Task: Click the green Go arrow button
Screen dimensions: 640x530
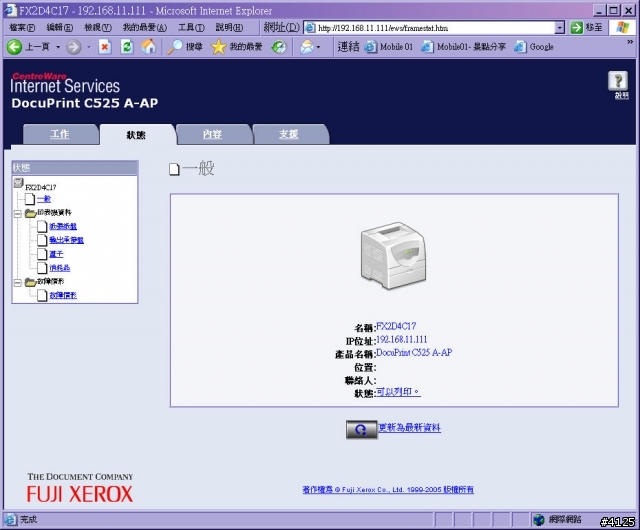Action: point(576,28)
